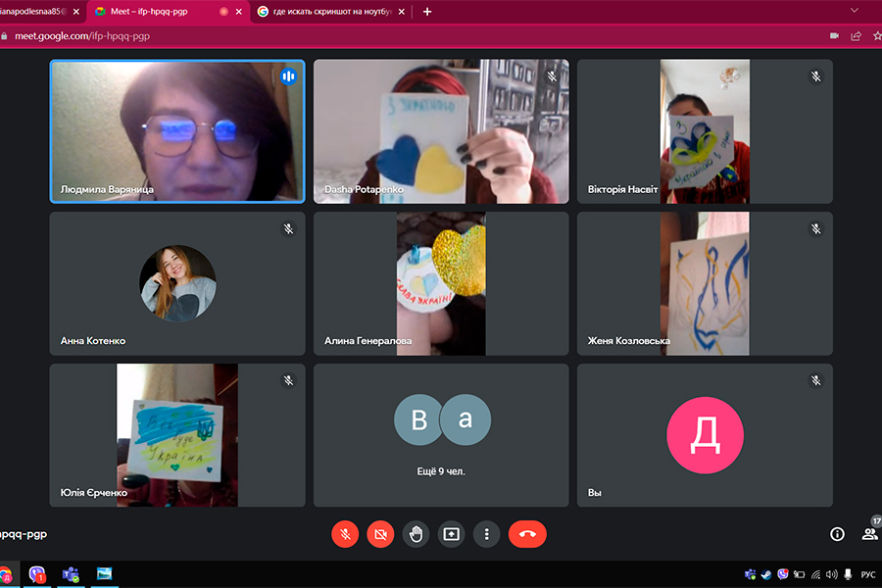Click the Present now screen share button
Screen dimensions: 882x588
point(451,534)
